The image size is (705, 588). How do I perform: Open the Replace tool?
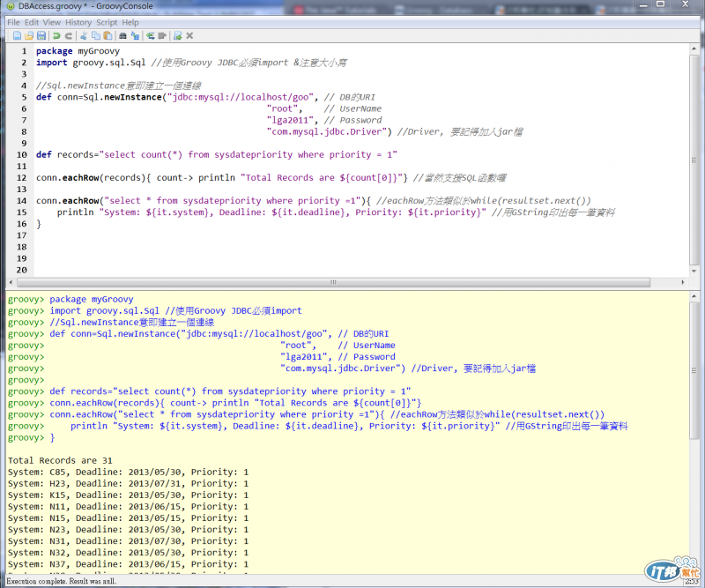[x=135, y=35]
